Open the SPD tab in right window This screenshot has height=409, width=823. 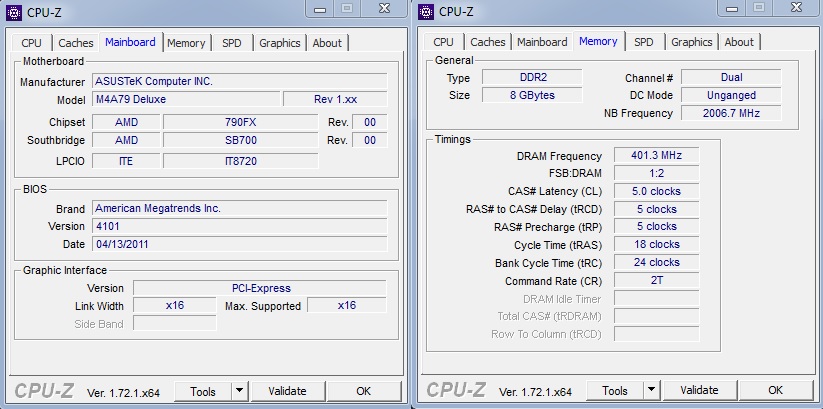(643, 41)
